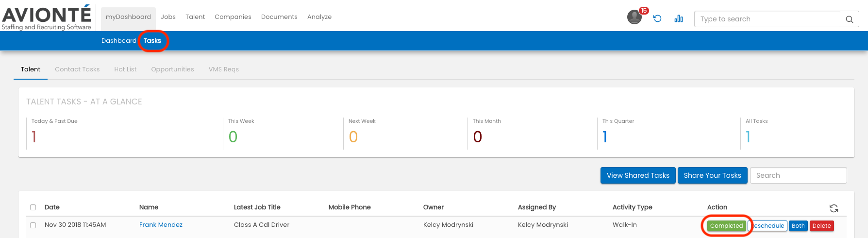Open the Jobs menu
The image size is (868, 238).
point(168,17)
